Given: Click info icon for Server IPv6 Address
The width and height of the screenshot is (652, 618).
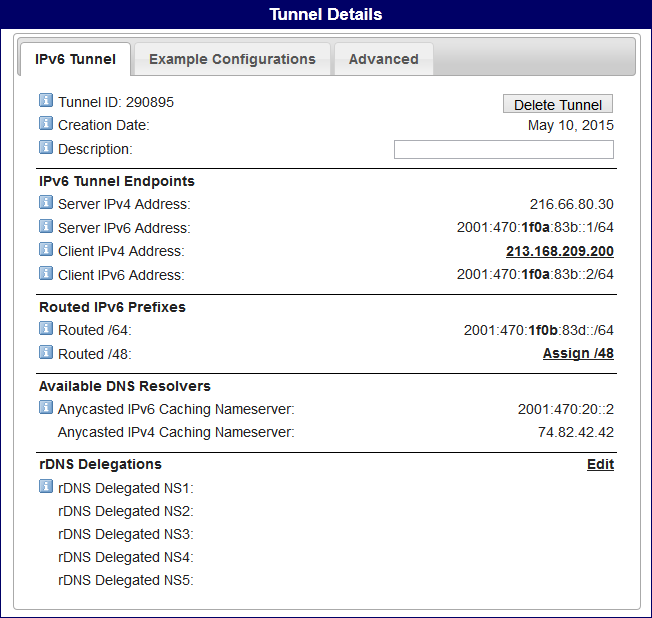Looking at the screenshot, I should [46, 226].
